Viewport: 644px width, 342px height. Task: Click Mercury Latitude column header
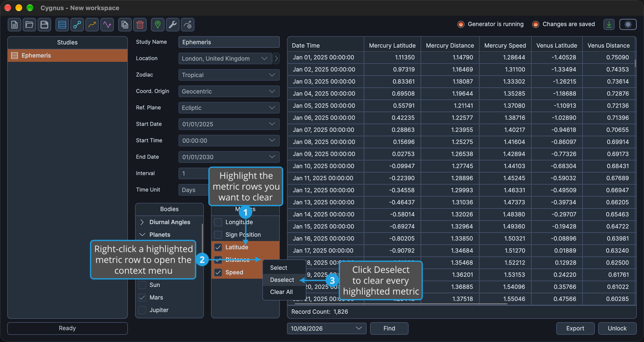392,45
